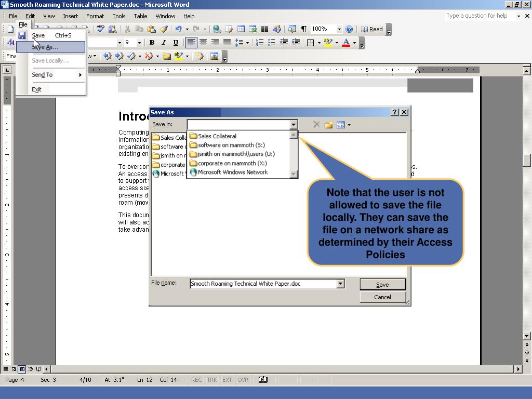This screenshot has height=399, width=532.
Task: Choose Save in the File menu
Action: coord(51,35)
